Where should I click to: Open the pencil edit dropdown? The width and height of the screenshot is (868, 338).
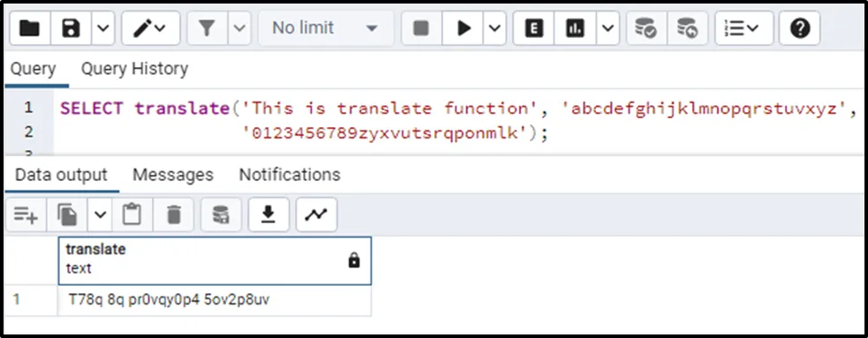tap(151, 28)
